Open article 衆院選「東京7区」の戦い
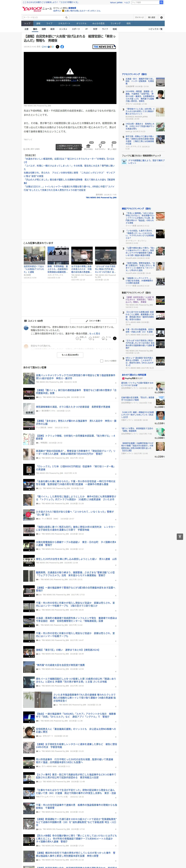 coord(68,650)
